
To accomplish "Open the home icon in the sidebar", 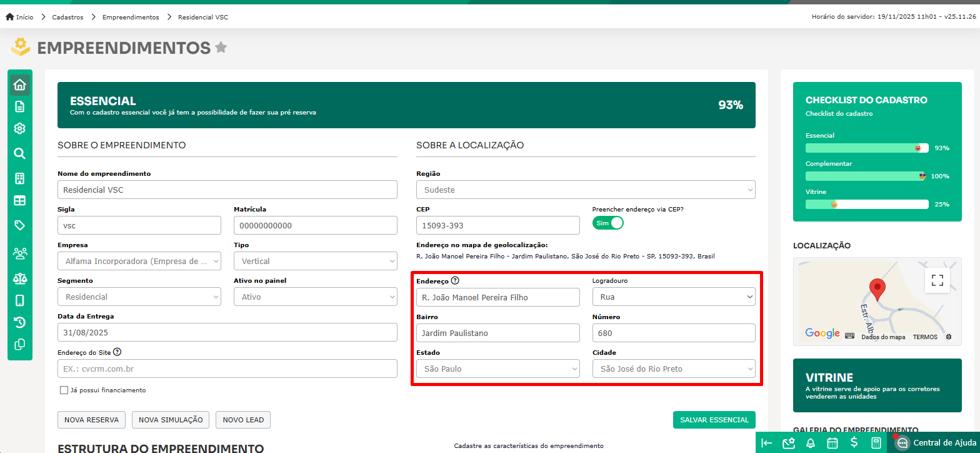I will pyautogui.click(x=19, y=84).
